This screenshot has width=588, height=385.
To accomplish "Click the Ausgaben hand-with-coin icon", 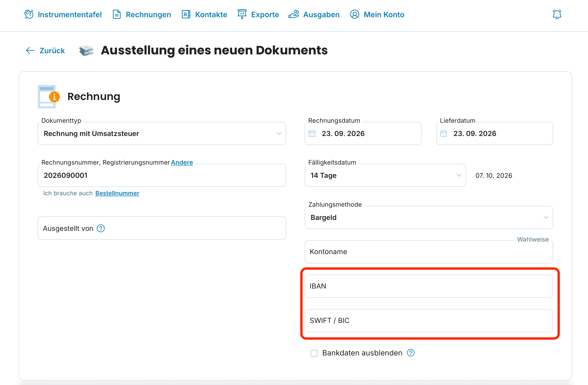I will (294, 14).
